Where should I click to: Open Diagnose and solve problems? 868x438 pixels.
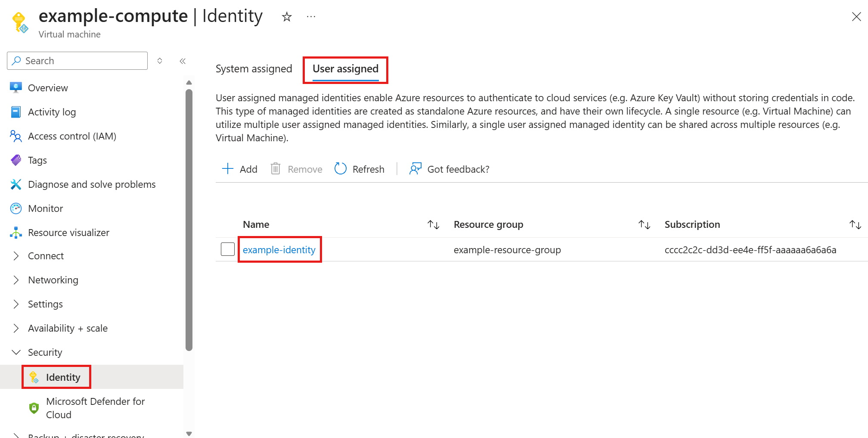pyautogui.click(x=91, y=184)
